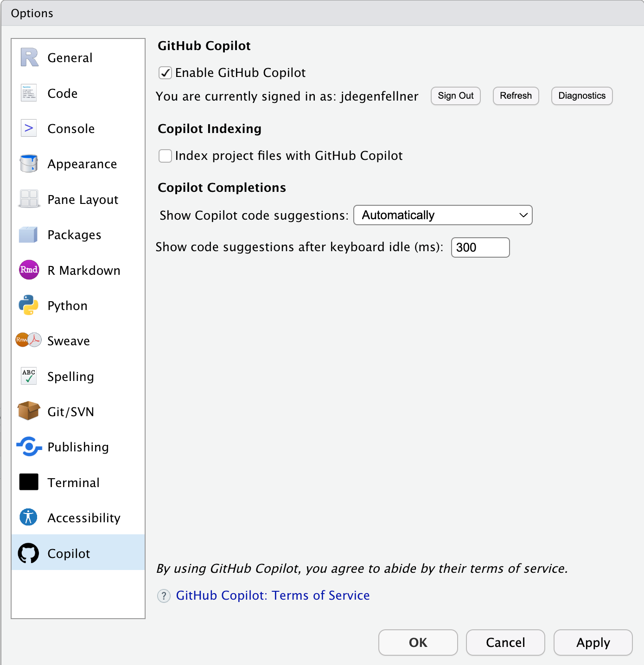644x665 pixels.
Task: Open GitHub Copilot: Terms of Service link
Action: click(x=273, y=595)
